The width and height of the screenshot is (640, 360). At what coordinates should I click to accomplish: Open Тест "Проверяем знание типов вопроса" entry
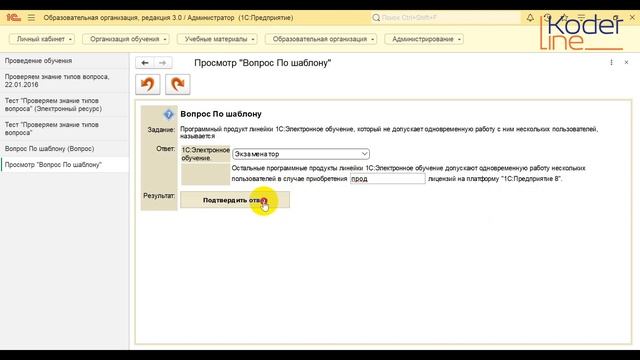click(x=64, y=129)
